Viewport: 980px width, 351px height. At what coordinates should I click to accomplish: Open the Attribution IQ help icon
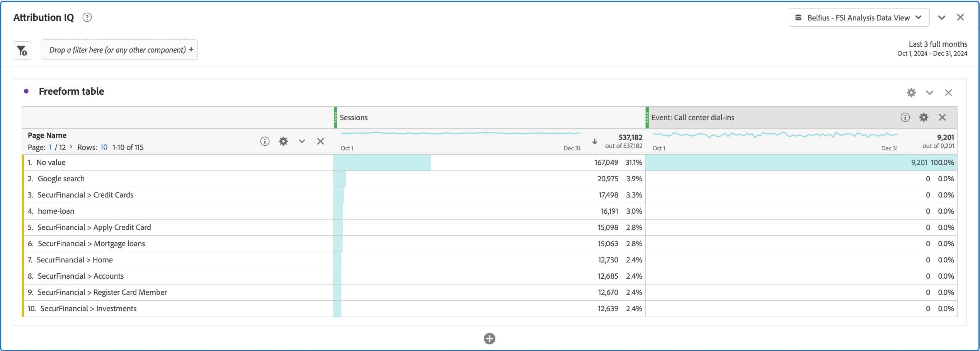(87, 17)
